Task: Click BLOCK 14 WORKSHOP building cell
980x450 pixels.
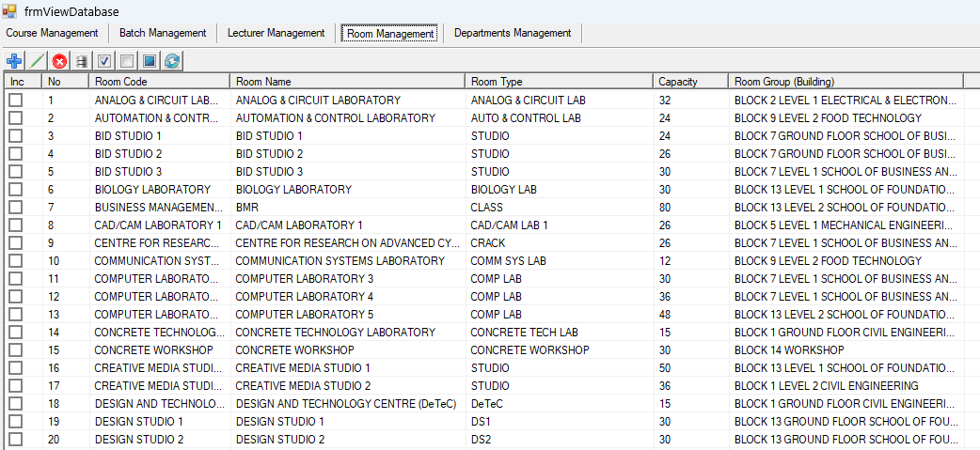Action: pos(789,349)
